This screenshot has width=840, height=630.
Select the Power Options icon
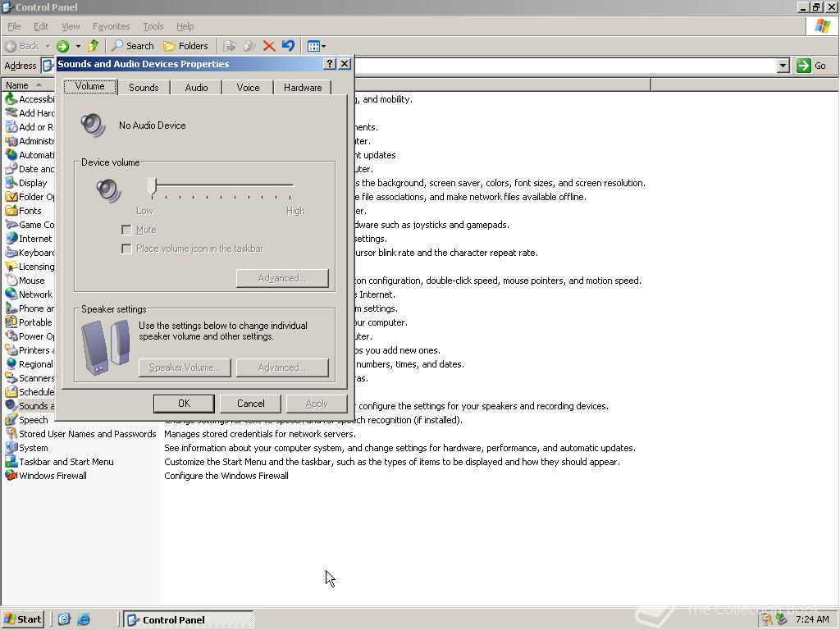pos(11,336)
